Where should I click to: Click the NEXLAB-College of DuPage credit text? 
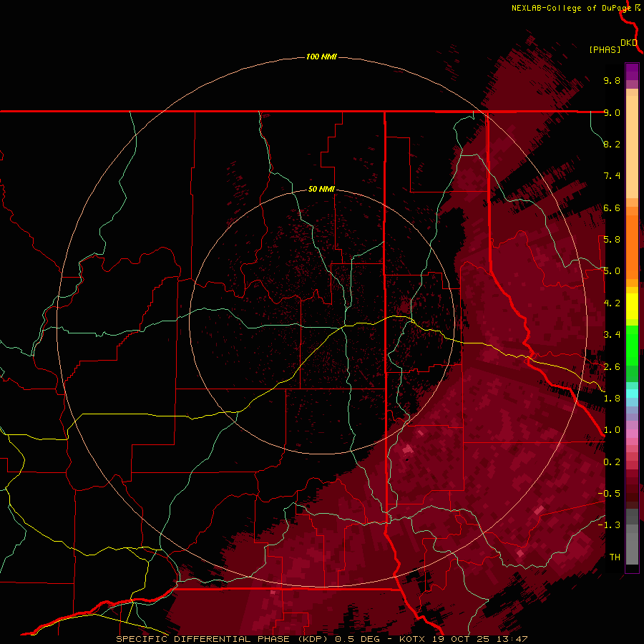pos(571,8)
